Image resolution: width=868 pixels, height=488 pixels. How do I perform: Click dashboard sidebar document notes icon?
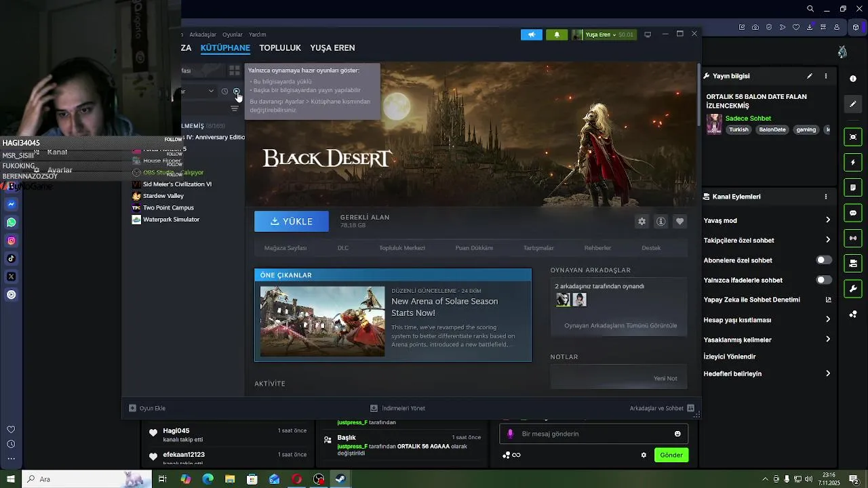click(853, 187)
